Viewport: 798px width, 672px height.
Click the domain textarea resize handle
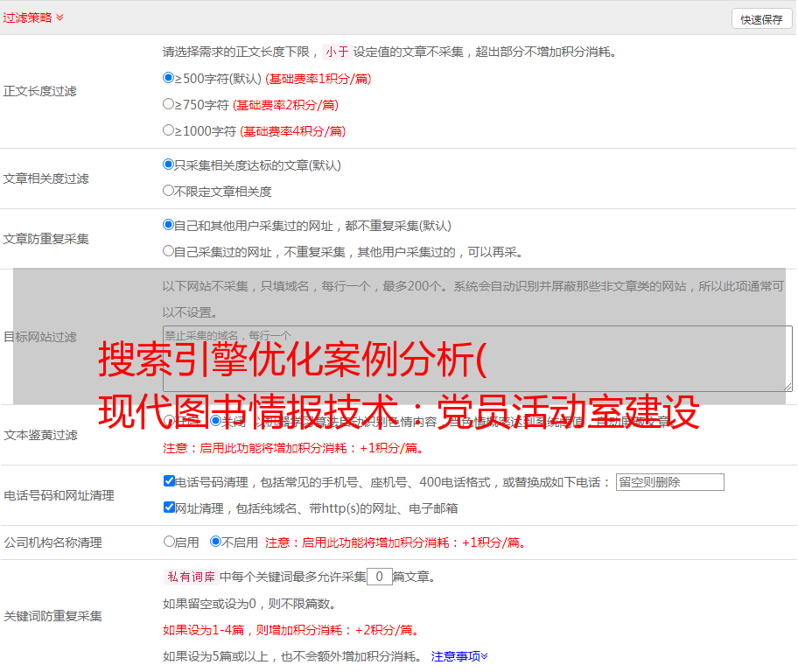[787, 386]
